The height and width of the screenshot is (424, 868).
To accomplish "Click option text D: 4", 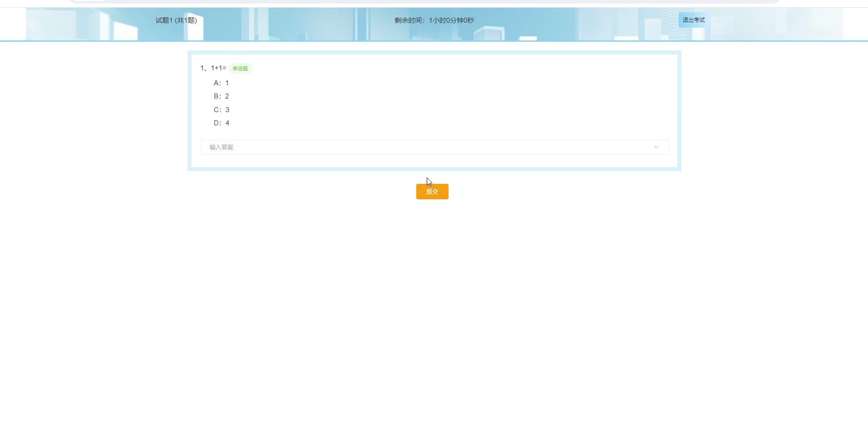I will (x=222, y=123).
